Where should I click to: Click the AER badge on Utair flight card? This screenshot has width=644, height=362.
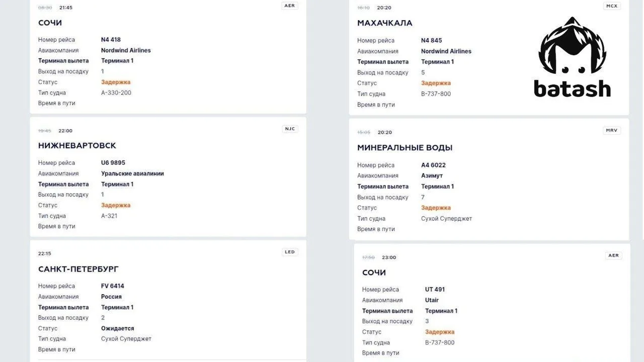(x=613, y=255)
